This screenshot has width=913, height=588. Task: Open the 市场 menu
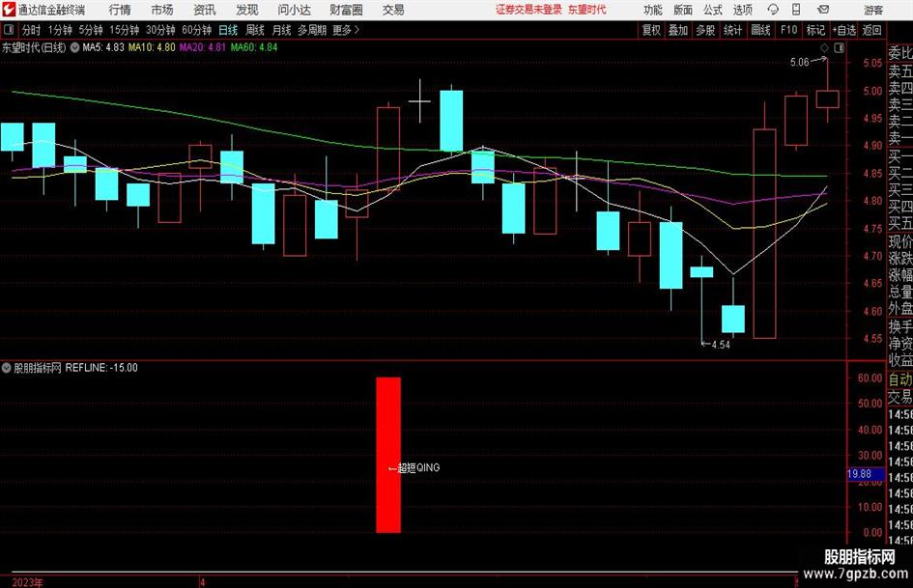tap(162, 10)
